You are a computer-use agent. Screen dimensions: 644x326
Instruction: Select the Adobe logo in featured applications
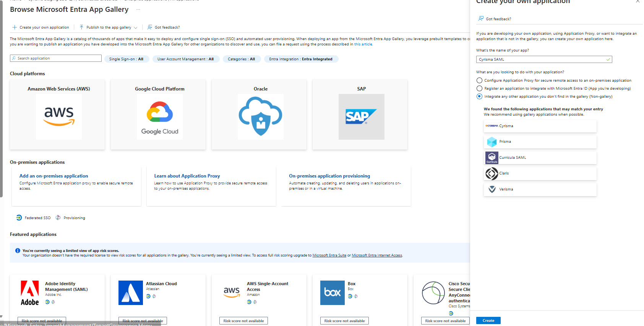pyautogui.click(x=30, y=293)
